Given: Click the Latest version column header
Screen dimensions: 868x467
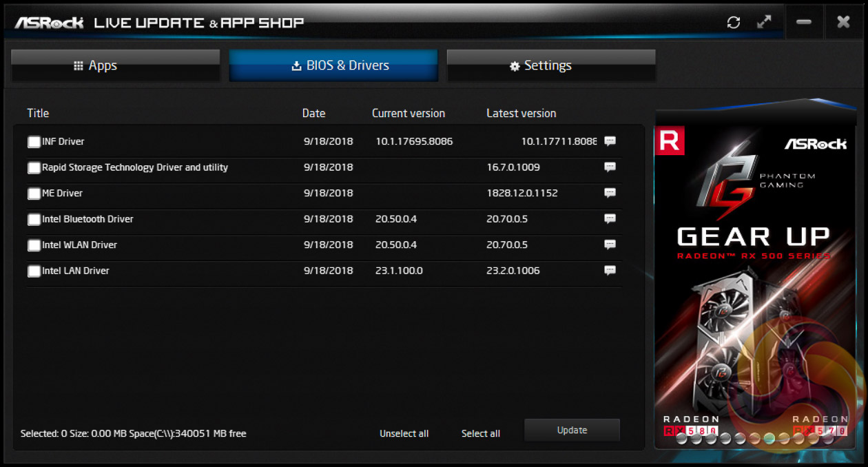Looking at the screenshot, I should (x=521, y=113).
